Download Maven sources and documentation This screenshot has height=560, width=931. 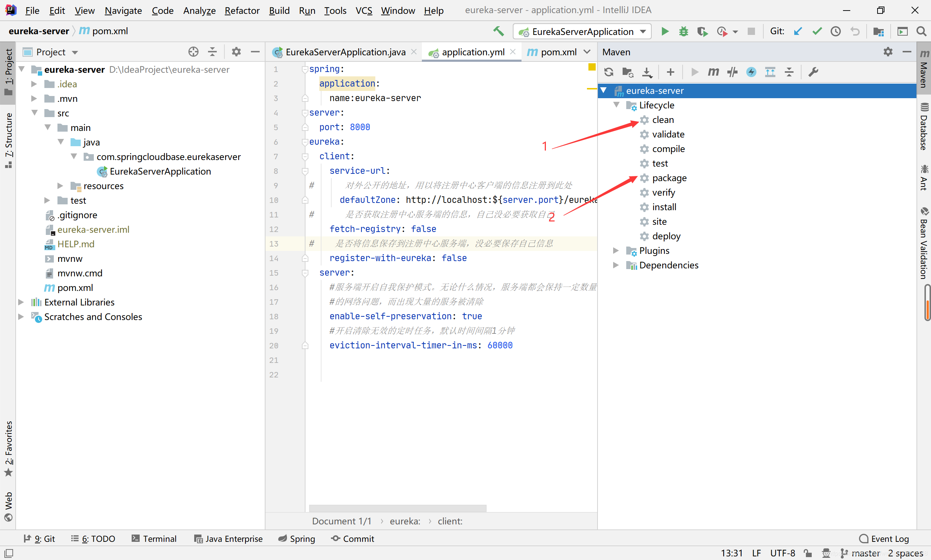click(x=647, y=72)
